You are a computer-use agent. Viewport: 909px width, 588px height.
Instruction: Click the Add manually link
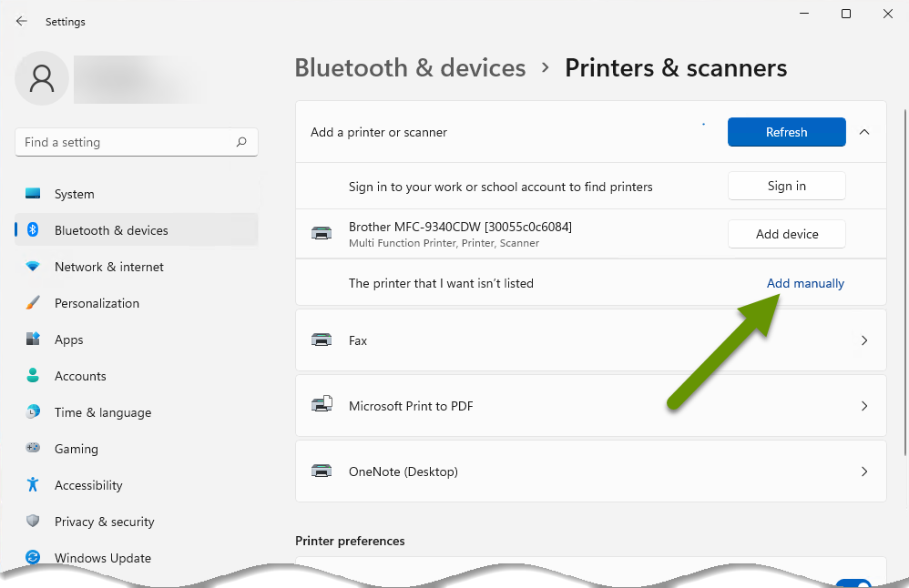pos(805,283)
